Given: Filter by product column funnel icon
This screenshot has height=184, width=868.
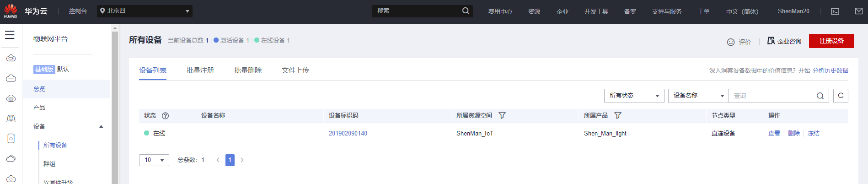Looking at the screenshot, I should (618, 115).
